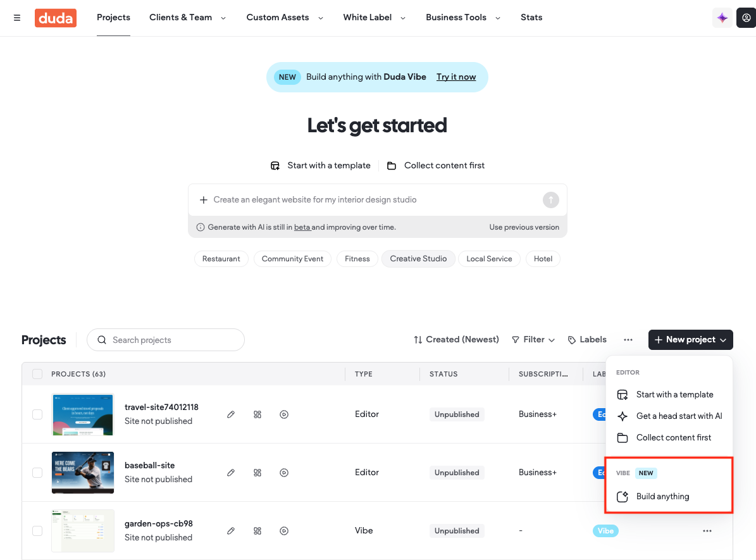Check the baseball-site row checkbox

pyautogui.click(x=37, y=473)
